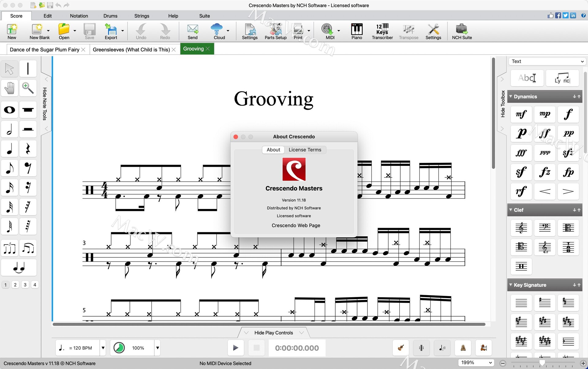Insert crescendo hairpin marking
Viewport: 588px width, 369px height.
pyautogui.click(x=545, y=192)
